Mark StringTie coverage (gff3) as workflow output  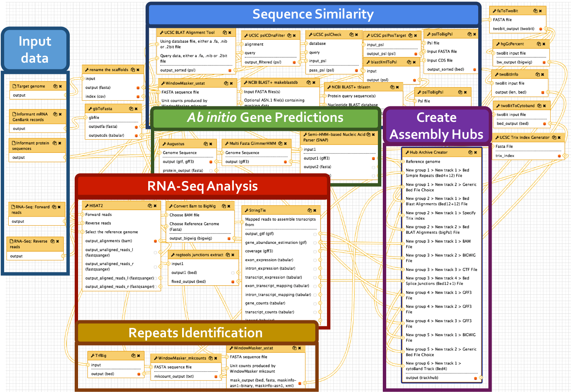(315, 251)
